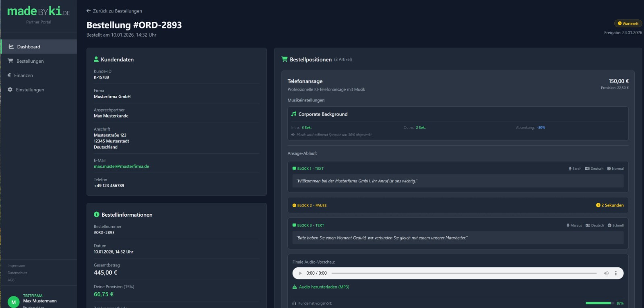Open the Datenschutz footer link

click(x=17, y=273)
